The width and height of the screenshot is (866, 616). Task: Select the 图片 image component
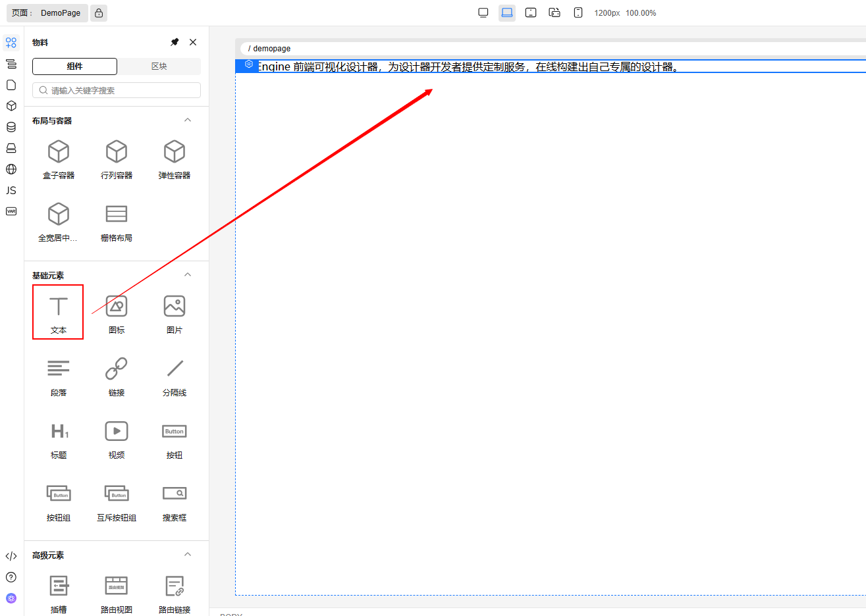tap(175, 313)
